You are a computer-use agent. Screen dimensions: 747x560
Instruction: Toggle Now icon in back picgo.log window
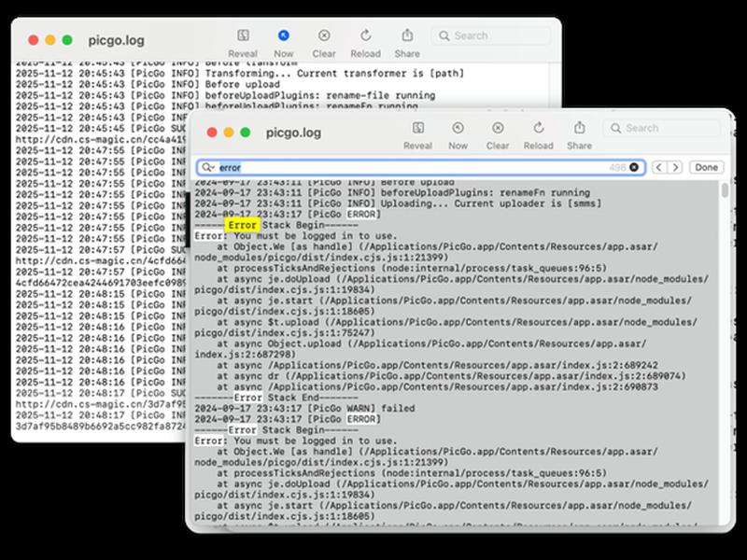pyautogui.click(x=284, y=35)
